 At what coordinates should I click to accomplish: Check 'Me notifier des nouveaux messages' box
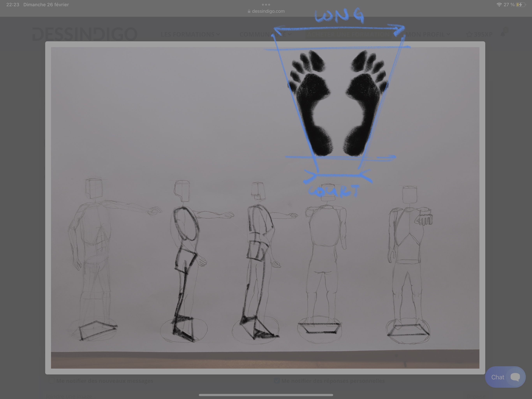click(51, 381)
